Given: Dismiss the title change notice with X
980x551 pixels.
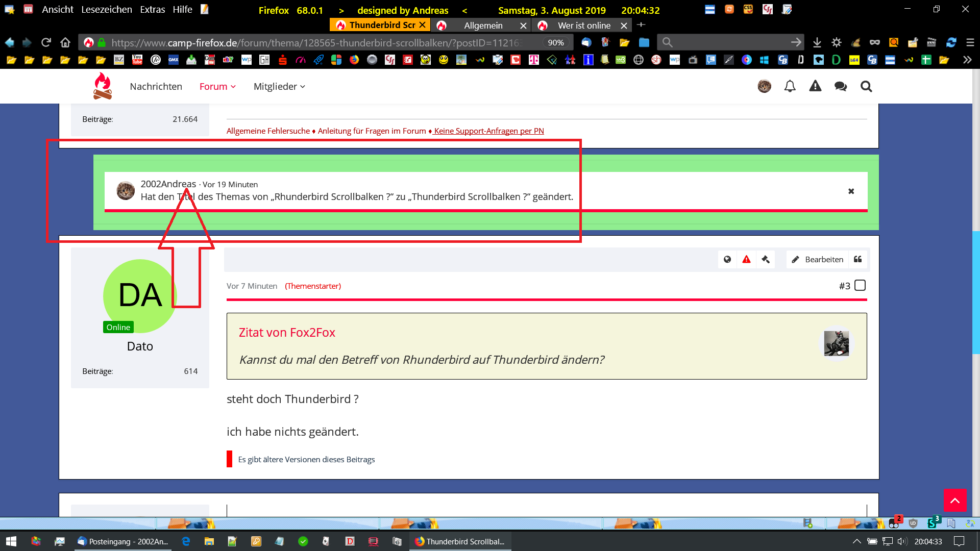Looking at the screenshot, I should 851,191.
